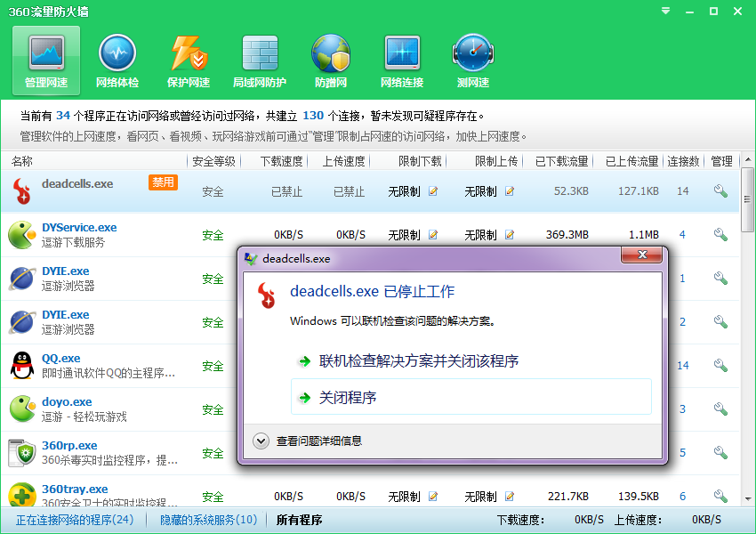This screenshot has height=534, width=756.
Task: Open manage wrench for QQ.exe
Action: 720,366
